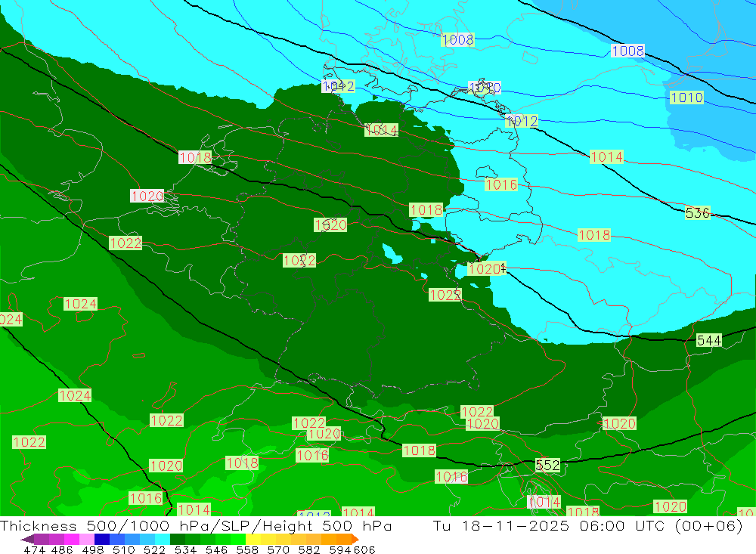756x554 pixels.
Task: Click the legend value 510
Action: coord(123,550)
